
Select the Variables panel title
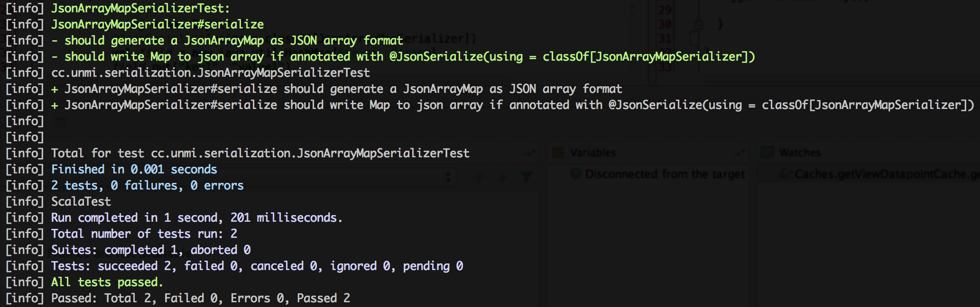(x=592, y=153)
